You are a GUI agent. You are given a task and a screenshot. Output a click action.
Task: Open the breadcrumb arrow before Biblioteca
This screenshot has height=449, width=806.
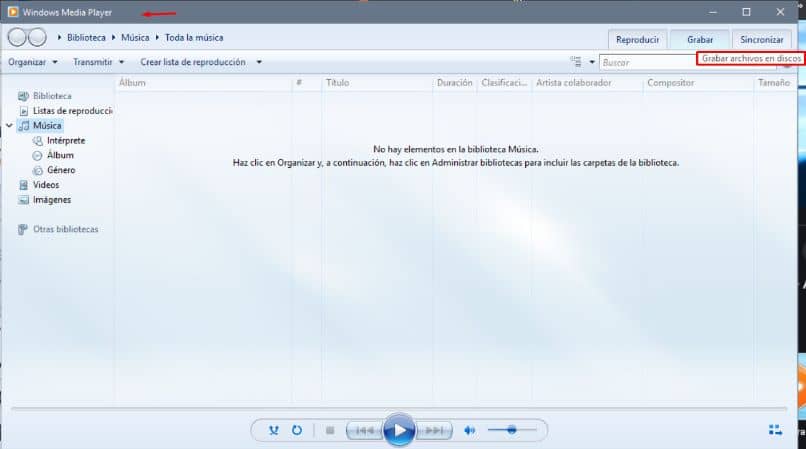coord(60,38)
